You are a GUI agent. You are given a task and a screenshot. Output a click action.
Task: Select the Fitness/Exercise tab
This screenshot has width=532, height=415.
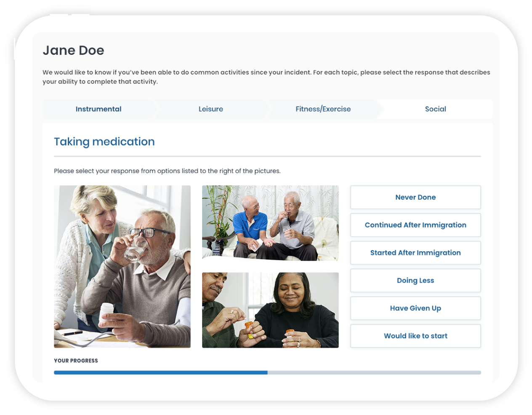323,109
